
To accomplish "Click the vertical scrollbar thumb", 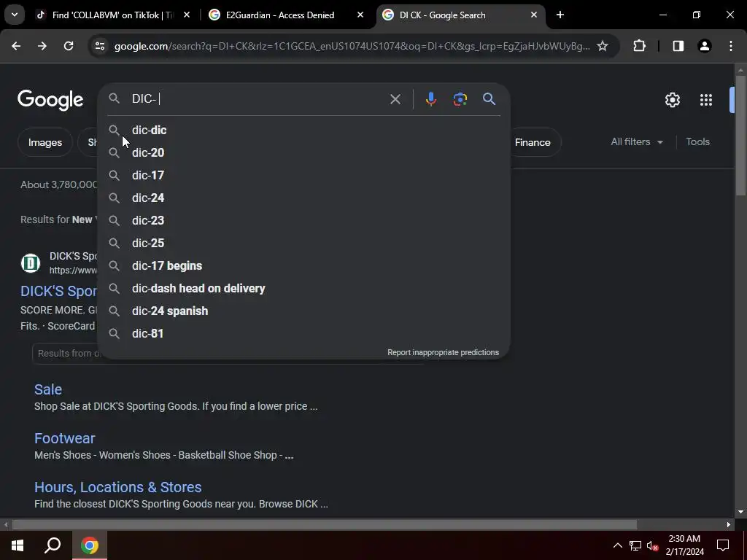I will click(740, 135).
